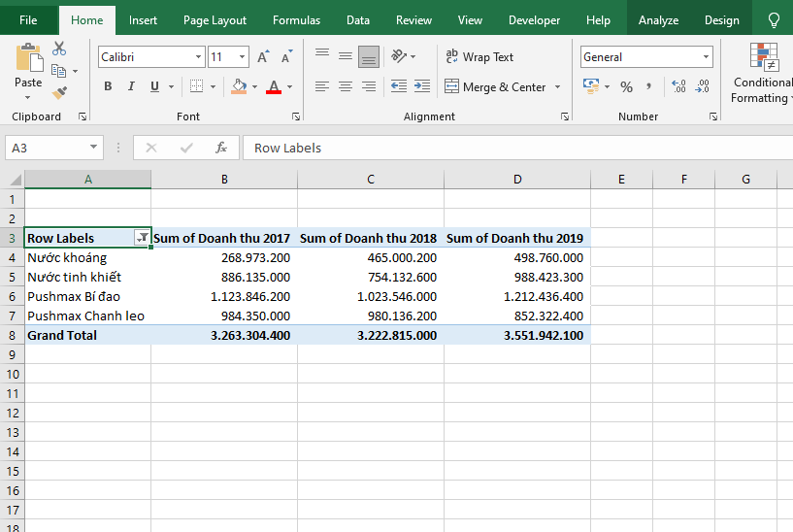Open the Calibri font name dropdown

click(x=198, y=57)
